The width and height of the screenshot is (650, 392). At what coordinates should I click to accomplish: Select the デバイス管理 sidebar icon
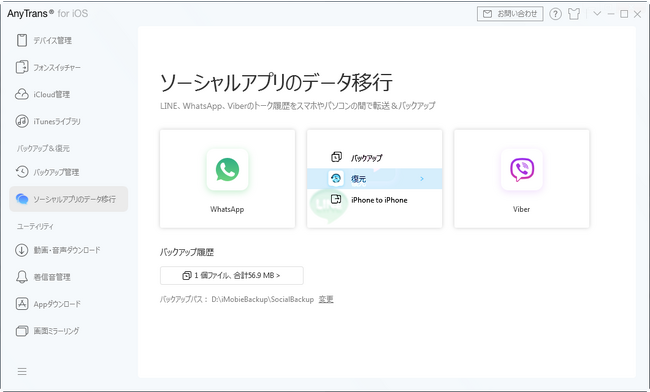tap(22, 40)
